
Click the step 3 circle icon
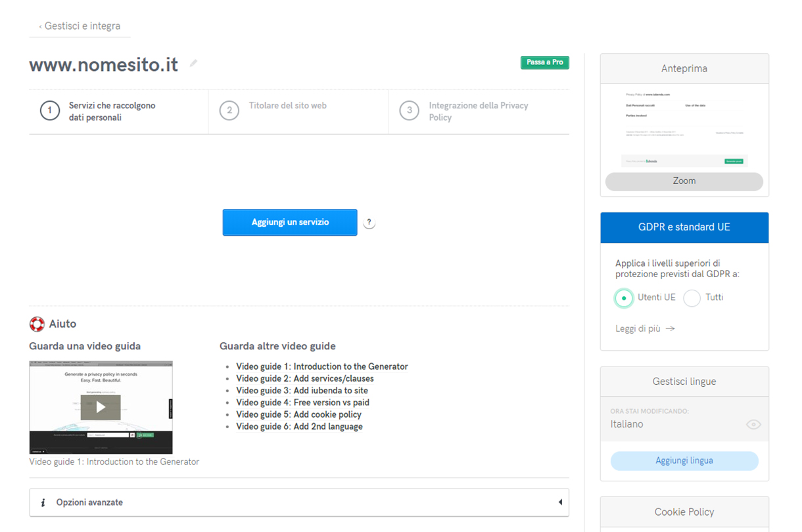[410, 110]
